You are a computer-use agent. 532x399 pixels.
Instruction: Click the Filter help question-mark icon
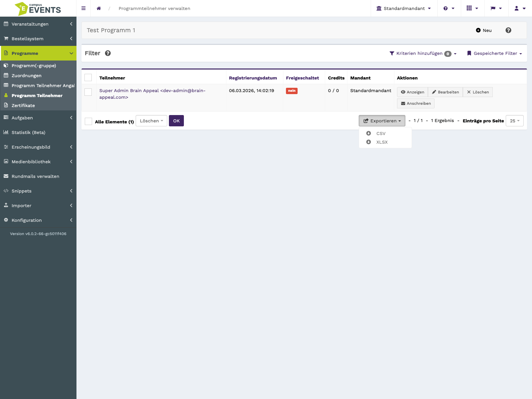point(108,53)
